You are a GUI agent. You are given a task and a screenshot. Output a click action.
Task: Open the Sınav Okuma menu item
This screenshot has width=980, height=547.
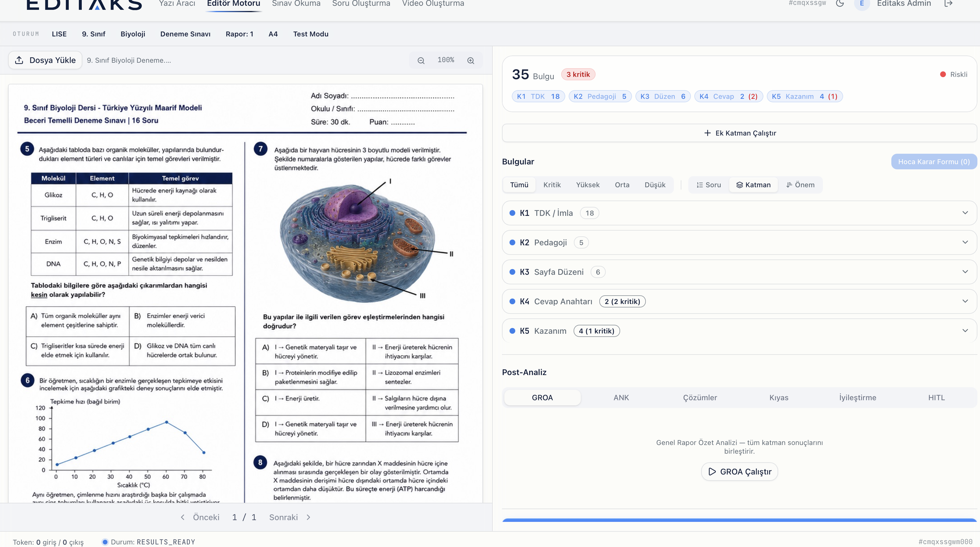[x=296, y=3]
